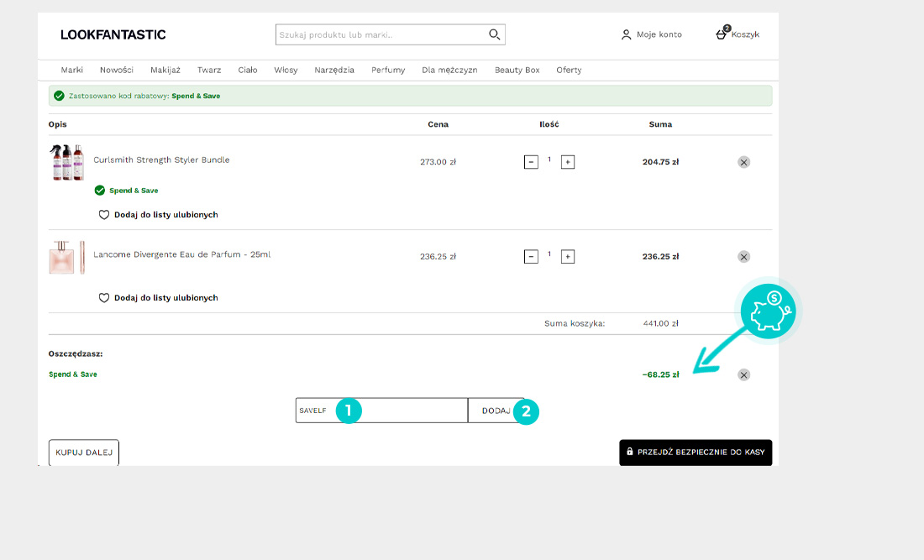Open the Nowości menu
Image resolution: width=924 pixels, height=560 pixels.
[117, 70]
